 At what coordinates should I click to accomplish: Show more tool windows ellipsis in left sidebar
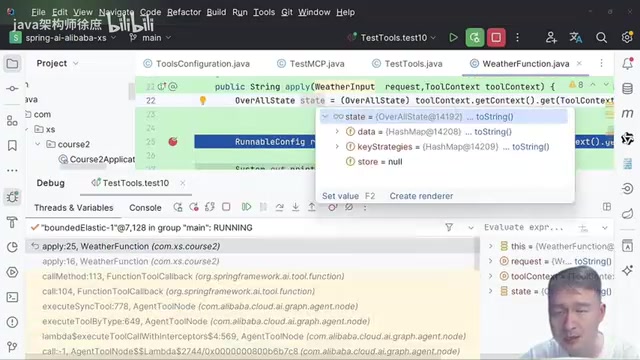(12, 171)
